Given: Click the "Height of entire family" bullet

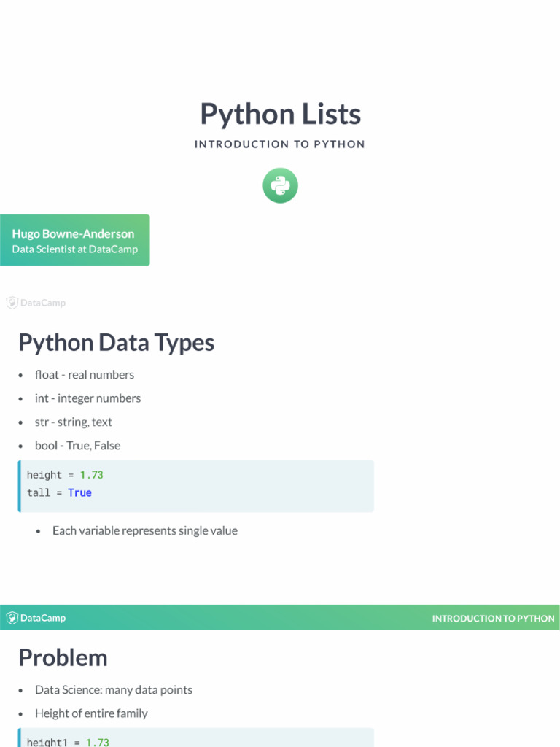Looking at the screenshot, I should pos(91,713).
